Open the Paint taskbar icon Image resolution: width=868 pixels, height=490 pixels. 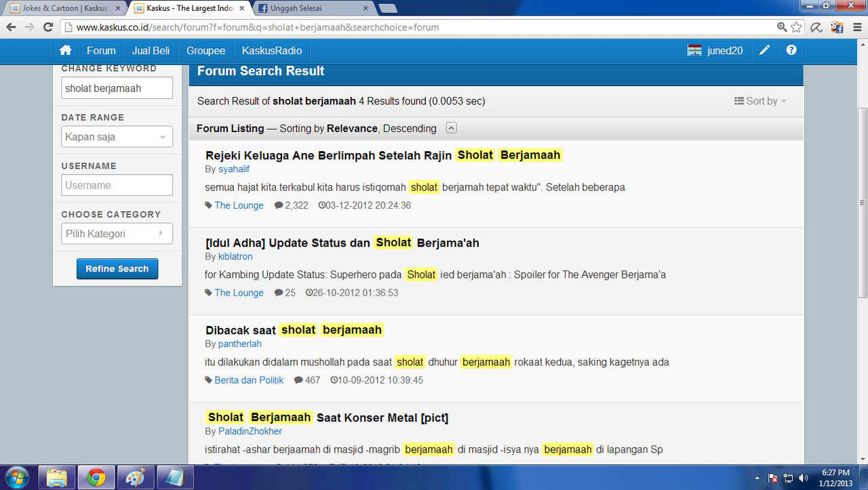coord(135,478)
